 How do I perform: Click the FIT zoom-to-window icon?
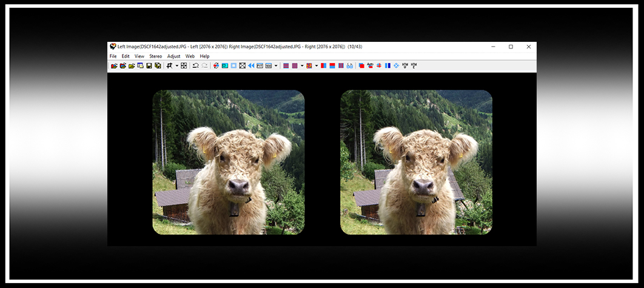click(x=260, y=65)
